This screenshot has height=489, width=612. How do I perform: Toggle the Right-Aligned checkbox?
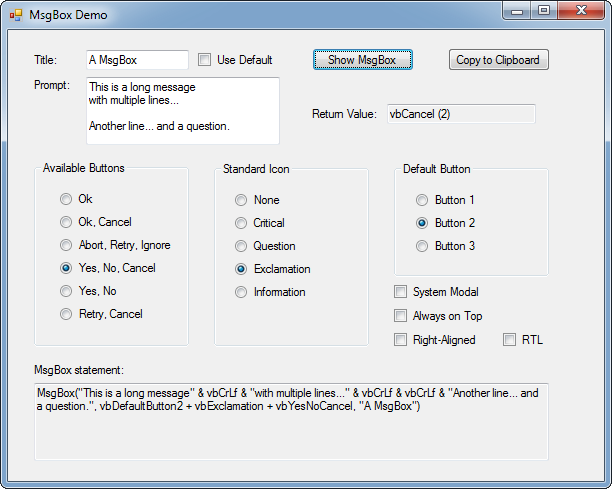400,340
